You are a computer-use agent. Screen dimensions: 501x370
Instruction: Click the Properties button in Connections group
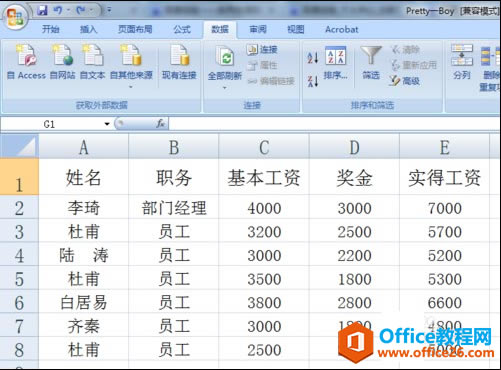click(262, 65)
